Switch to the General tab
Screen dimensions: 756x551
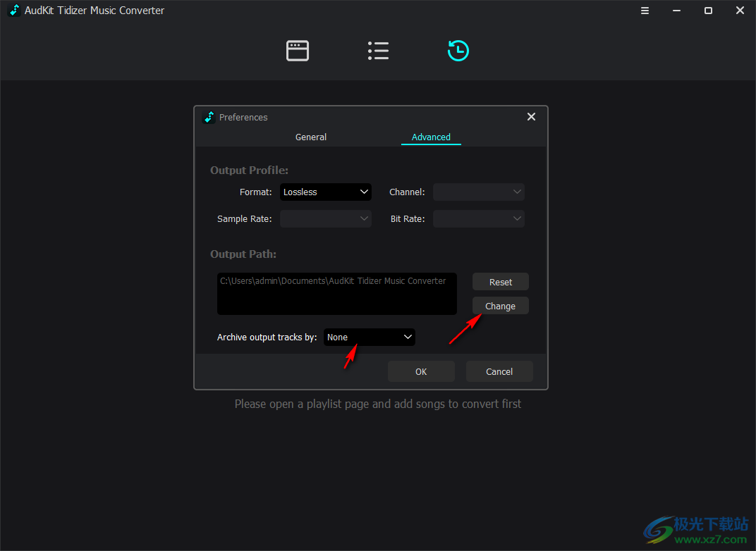(311, 137)
